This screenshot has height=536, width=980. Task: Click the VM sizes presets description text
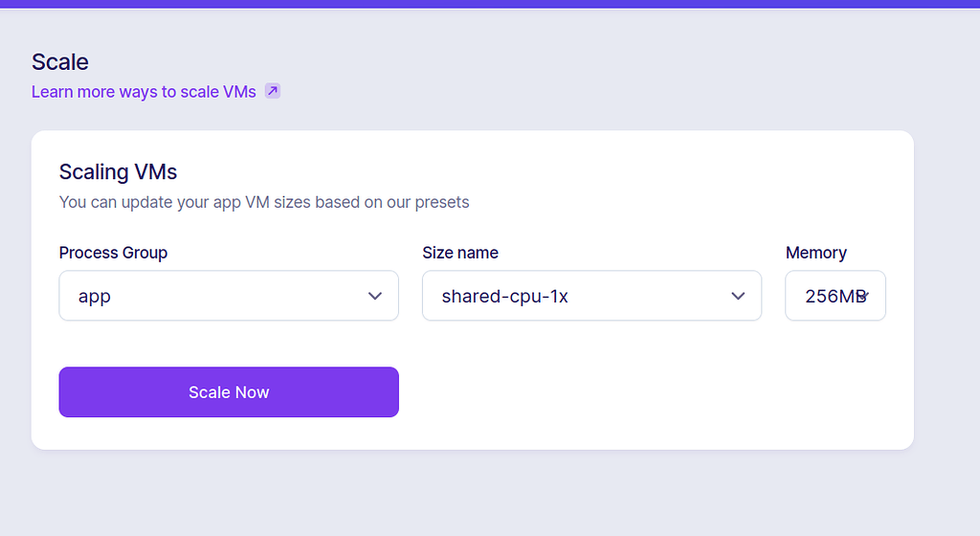[264, 203]
